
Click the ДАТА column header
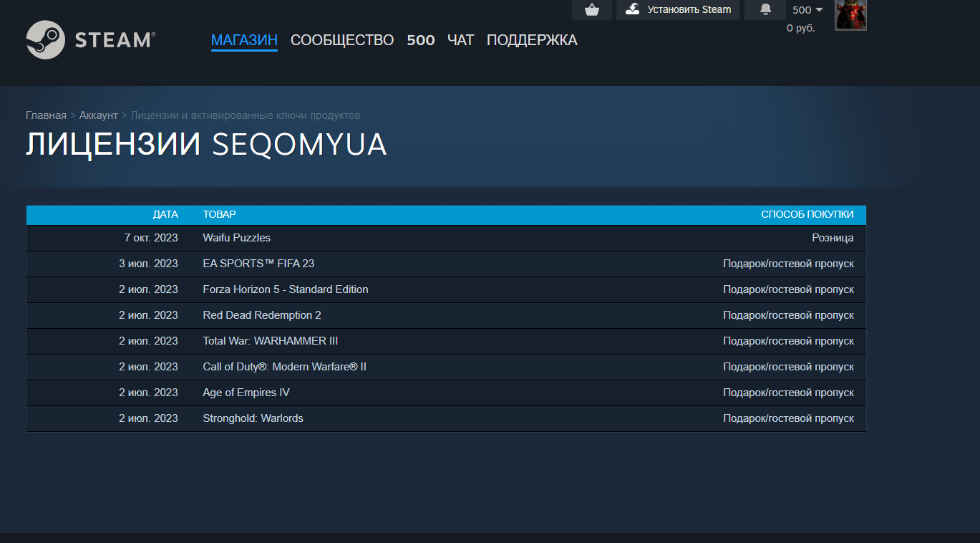pyautogui.click(x=165, y=214)
